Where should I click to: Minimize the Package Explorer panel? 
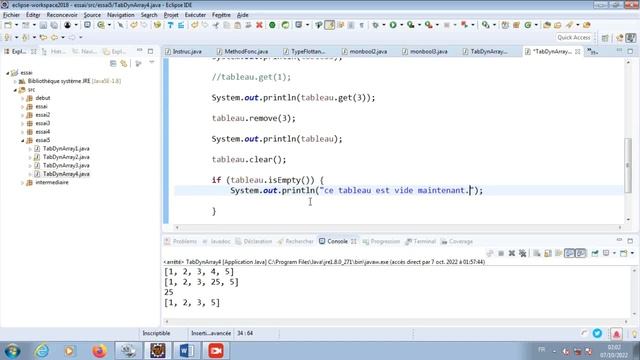point(140,51)
